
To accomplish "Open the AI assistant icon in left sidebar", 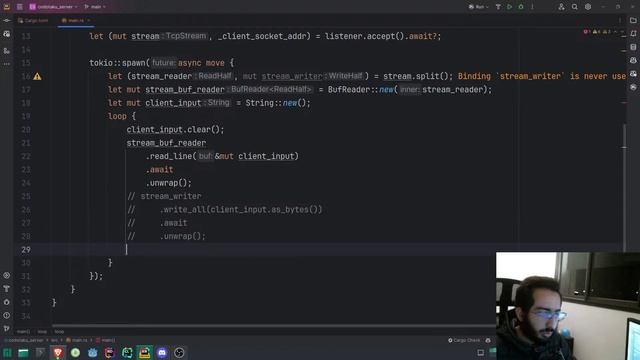I will tap(7, 34).
